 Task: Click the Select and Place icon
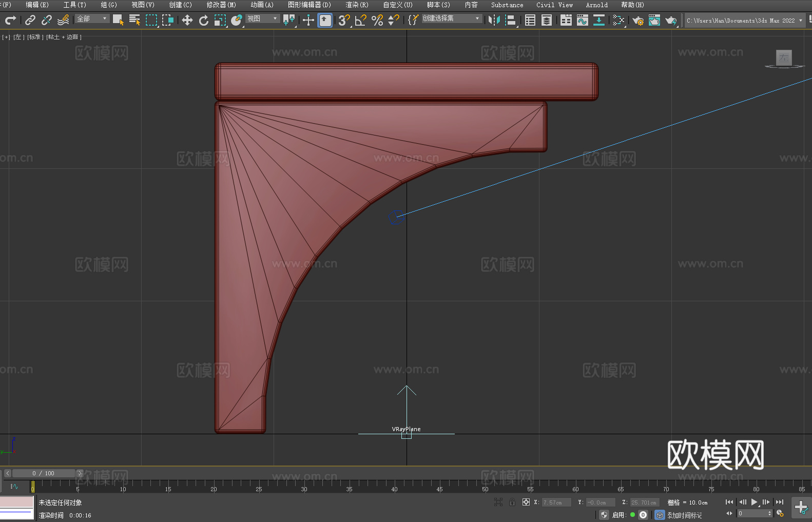coord(237,20)
